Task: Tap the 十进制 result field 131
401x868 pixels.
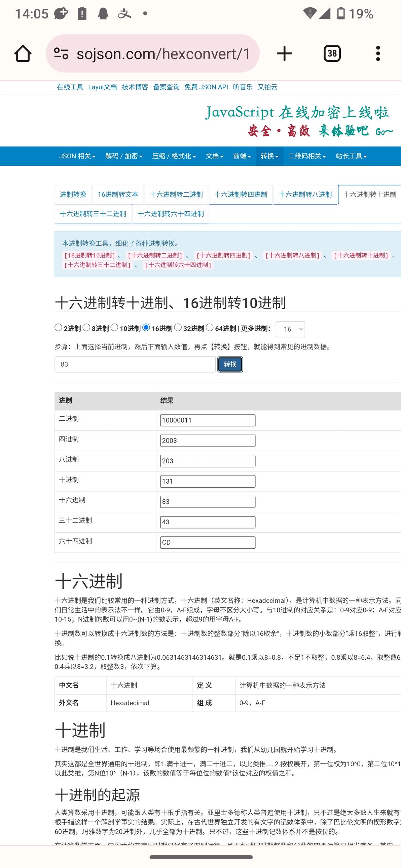Action: (208, 481)
